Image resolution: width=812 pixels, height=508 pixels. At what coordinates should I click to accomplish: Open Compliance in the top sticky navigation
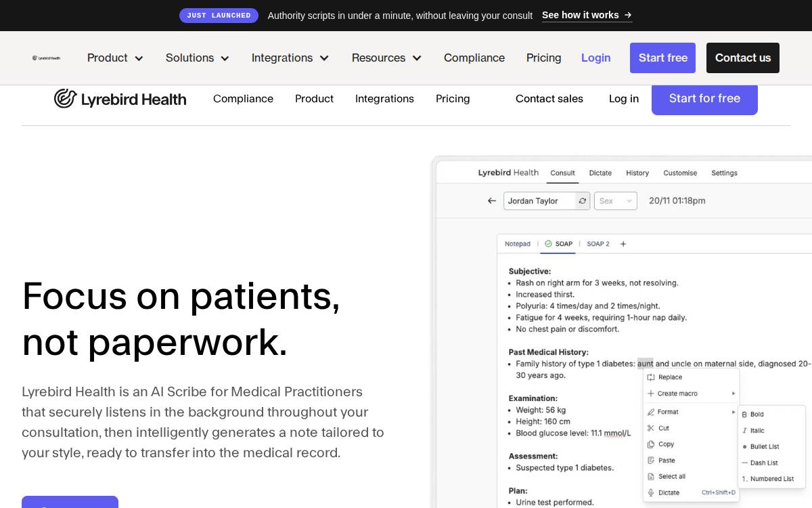coord(474,58)
